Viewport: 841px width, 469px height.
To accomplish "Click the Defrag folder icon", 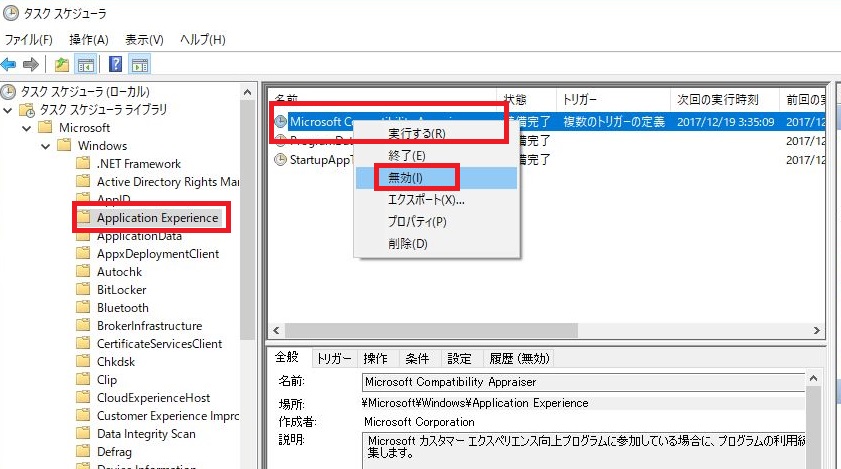I will (83, 451).
